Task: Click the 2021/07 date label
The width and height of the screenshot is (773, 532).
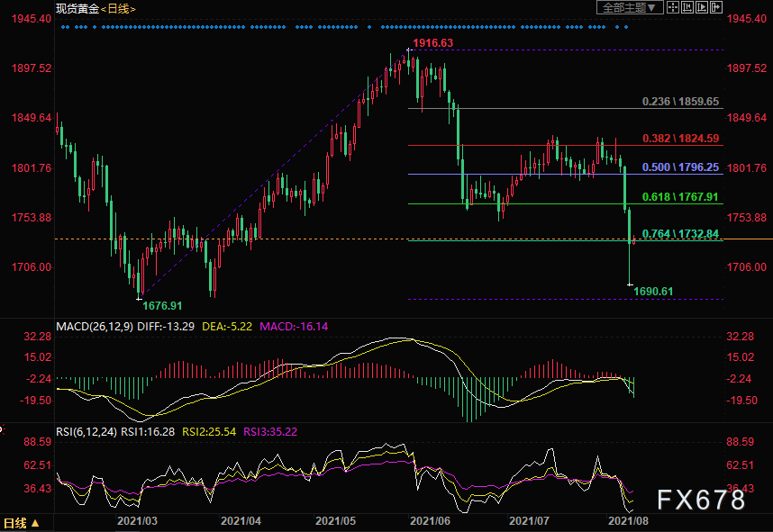Action: [x=529, y=521]
